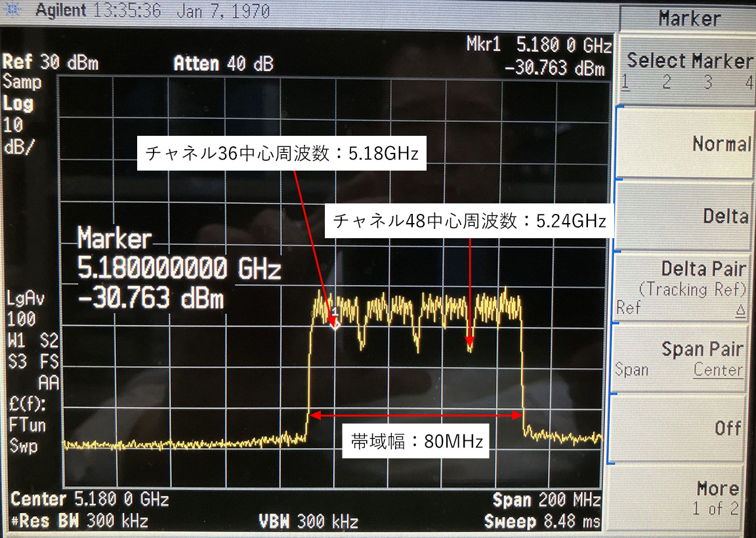
Task: Select marker number 1 in Select Marker
Action: pyautogui.click(x=625, y=83)
